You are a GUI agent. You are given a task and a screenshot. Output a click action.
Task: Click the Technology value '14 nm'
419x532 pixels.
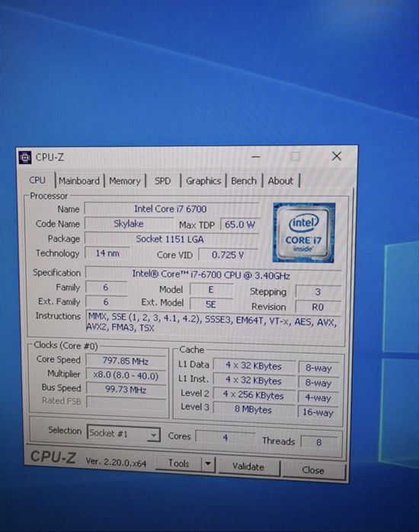107,253
